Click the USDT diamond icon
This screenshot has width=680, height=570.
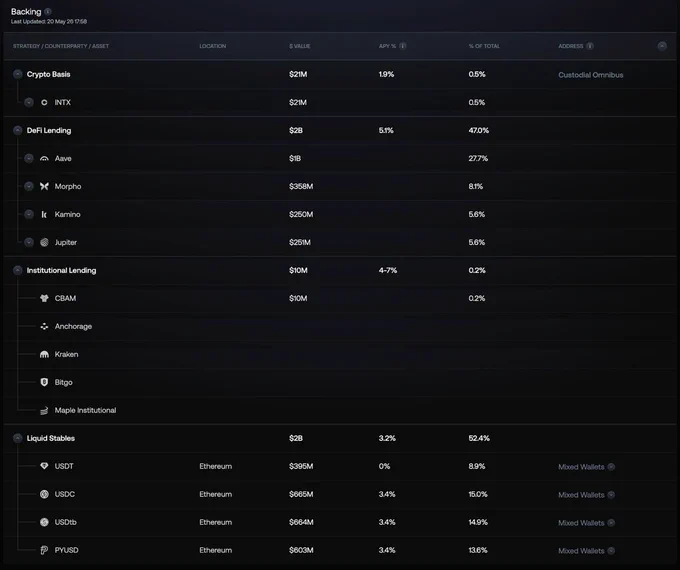44,466
